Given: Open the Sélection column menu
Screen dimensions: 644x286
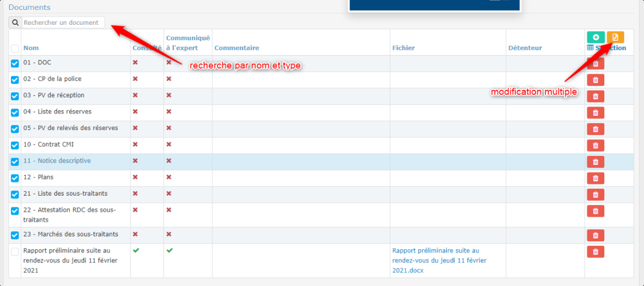Looking at the screenshot, I should [x=607, y=48].
